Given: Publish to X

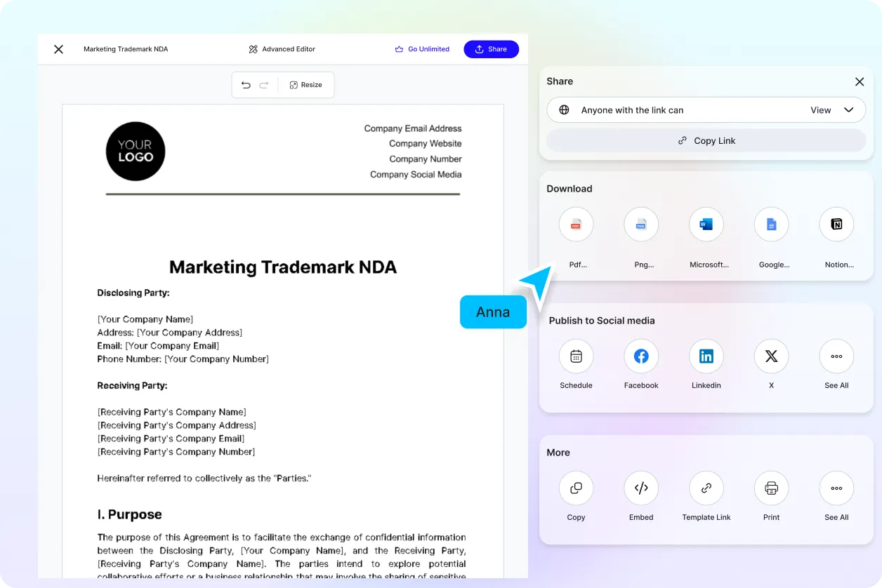Looking at the screenshot, I should (771, 356).
